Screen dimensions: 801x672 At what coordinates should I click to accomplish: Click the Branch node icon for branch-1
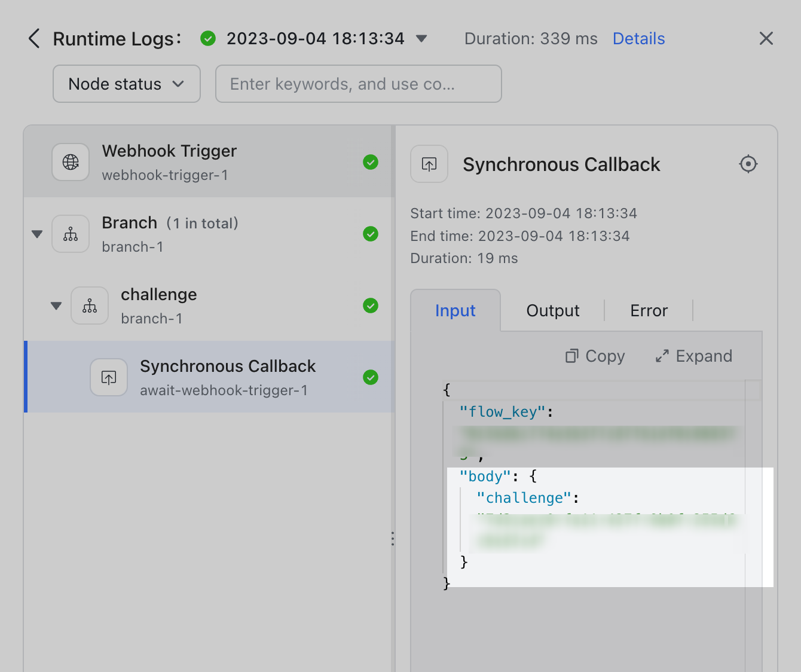tap(71, 234)
